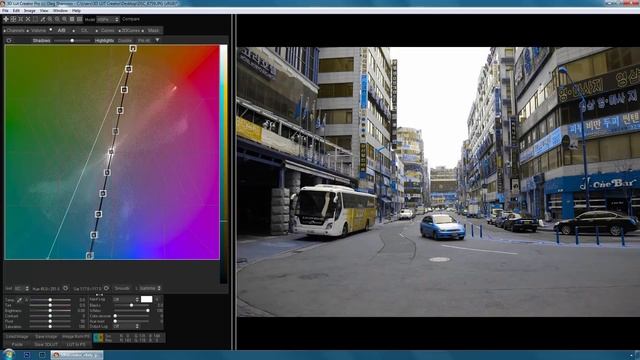Select the bottommost node on the grid curve
Screen dimensions: 640x360
tap(89, 256)
